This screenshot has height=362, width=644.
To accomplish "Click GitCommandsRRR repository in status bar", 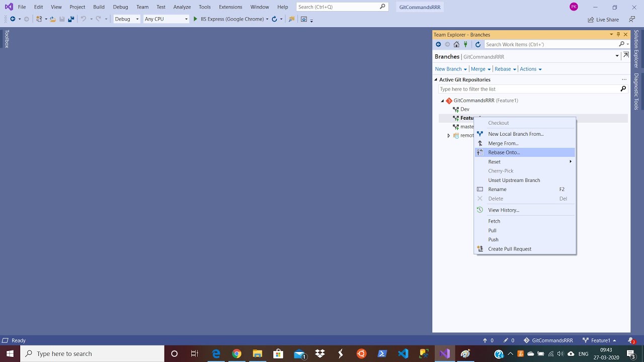I will coord(548,340).
